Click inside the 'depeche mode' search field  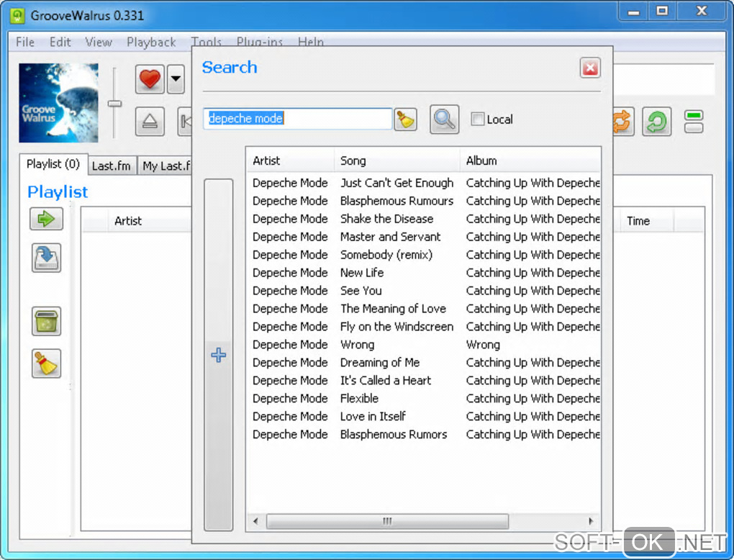coord(298,119)
